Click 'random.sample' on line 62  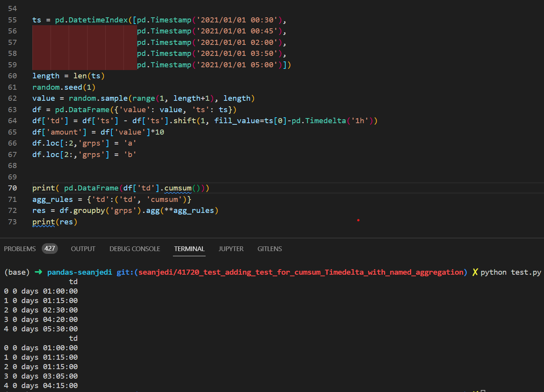point(98,98)
